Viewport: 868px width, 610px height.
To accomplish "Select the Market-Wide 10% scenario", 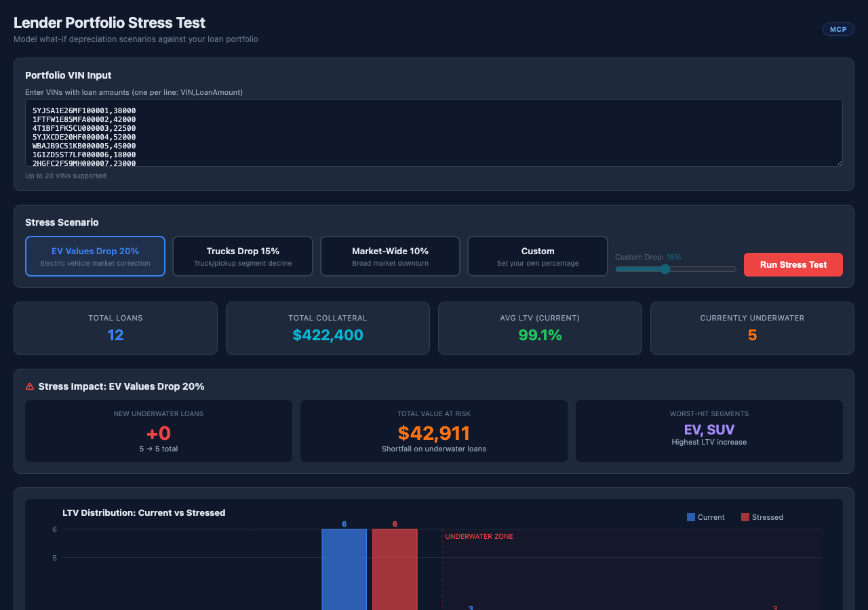I will click(390, 256).
